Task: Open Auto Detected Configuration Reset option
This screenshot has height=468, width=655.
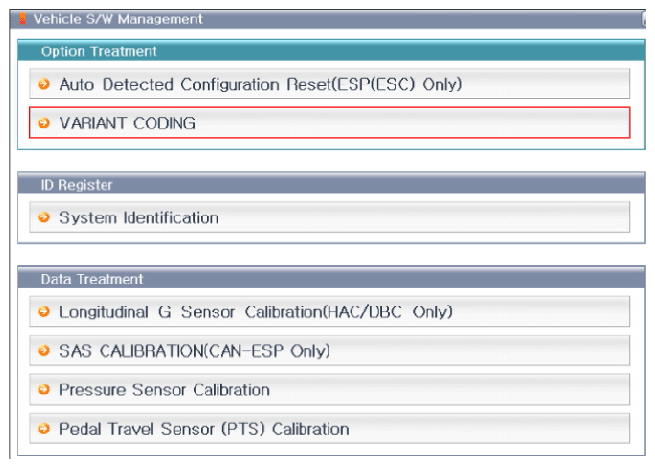Action: 260,84
